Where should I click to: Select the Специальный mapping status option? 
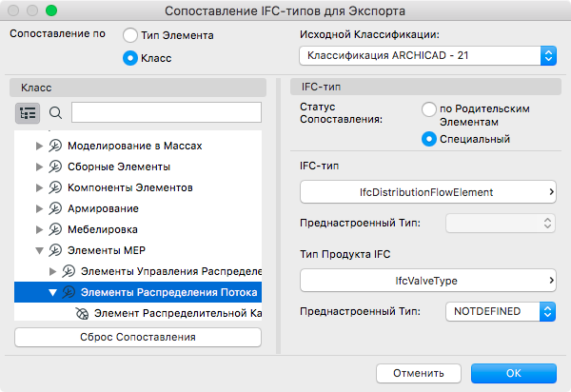click(x=429, y=139)
